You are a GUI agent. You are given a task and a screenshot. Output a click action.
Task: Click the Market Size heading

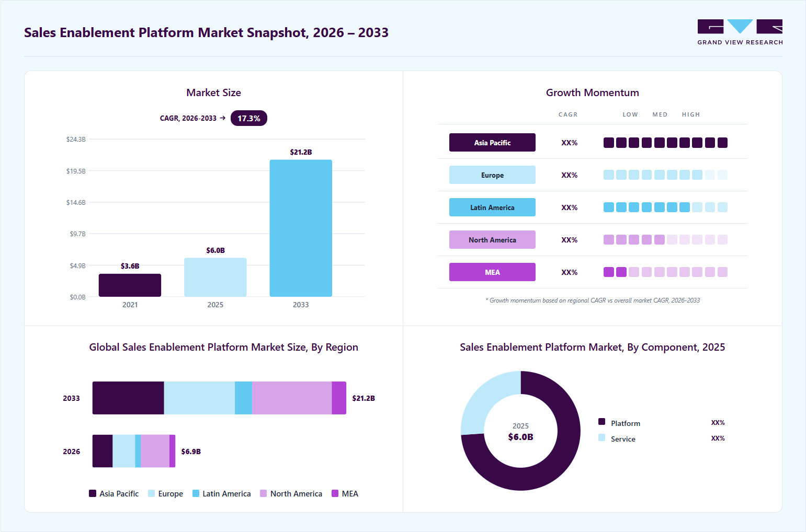tap(213, 92)
